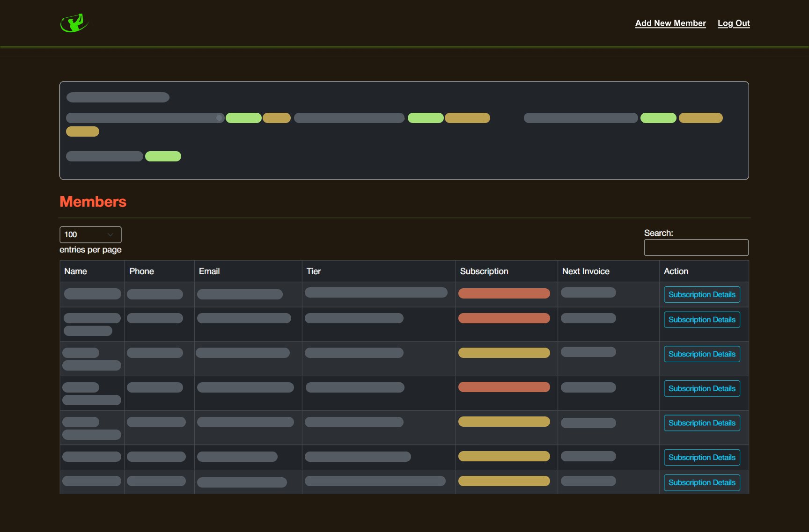The image size is (809, 532).
Task: Focus the Search input field
Action: 696,248
